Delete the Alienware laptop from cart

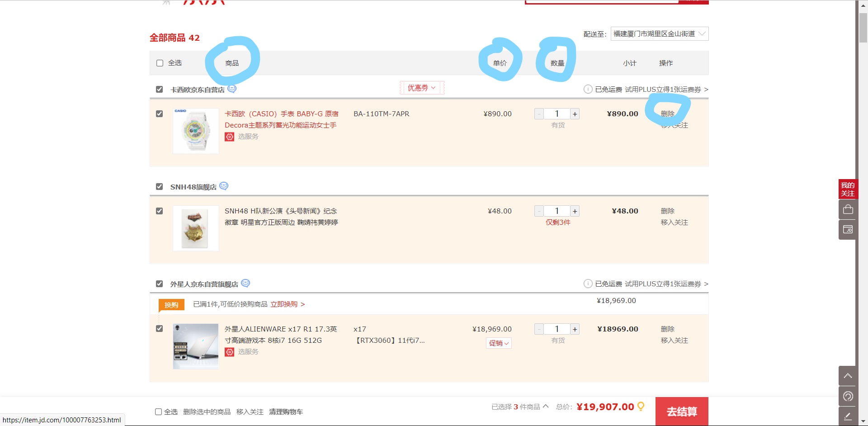(667, 329)
